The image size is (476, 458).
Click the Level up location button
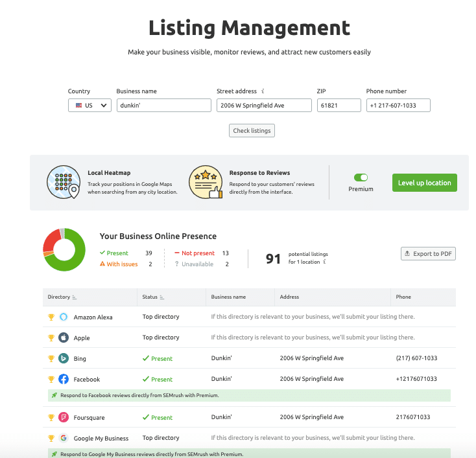424,183
